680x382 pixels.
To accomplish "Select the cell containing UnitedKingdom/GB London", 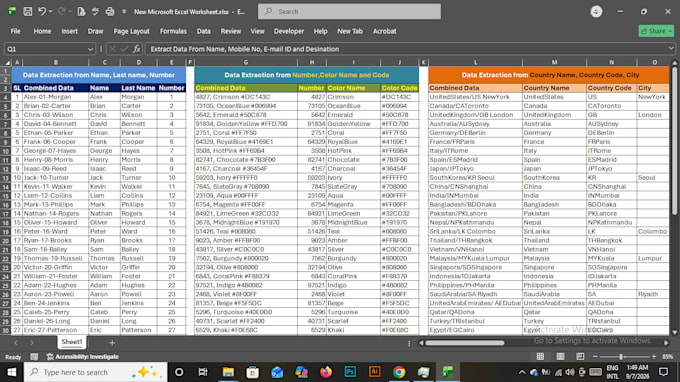I will (x=475, y=115).
